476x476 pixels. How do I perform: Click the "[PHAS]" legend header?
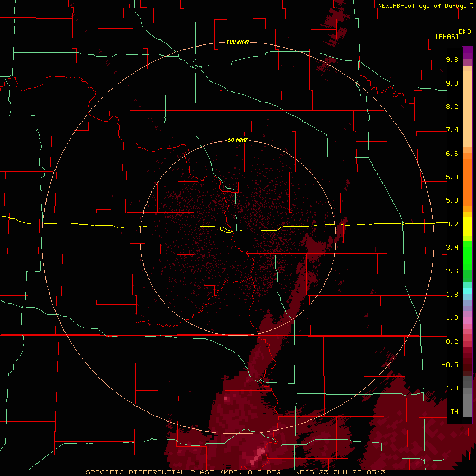tap(447, 36)
